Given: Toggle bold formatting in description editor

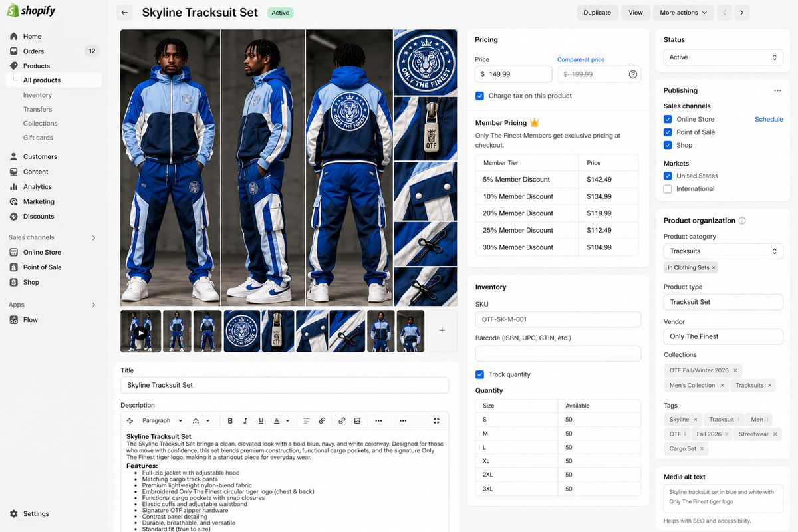Looking at the screenshot, I should (x=230, y=421).
